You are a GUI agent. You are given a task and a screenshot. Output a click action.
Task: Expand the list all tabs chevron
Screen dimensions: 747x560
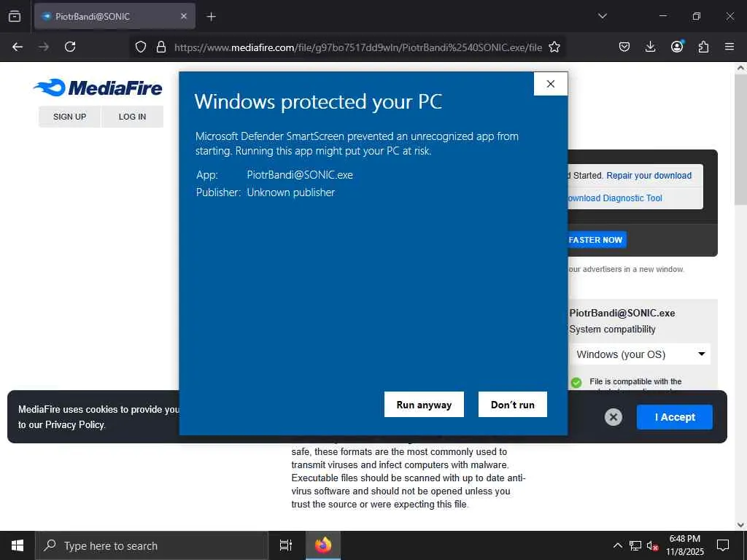[x=603, y=16]
